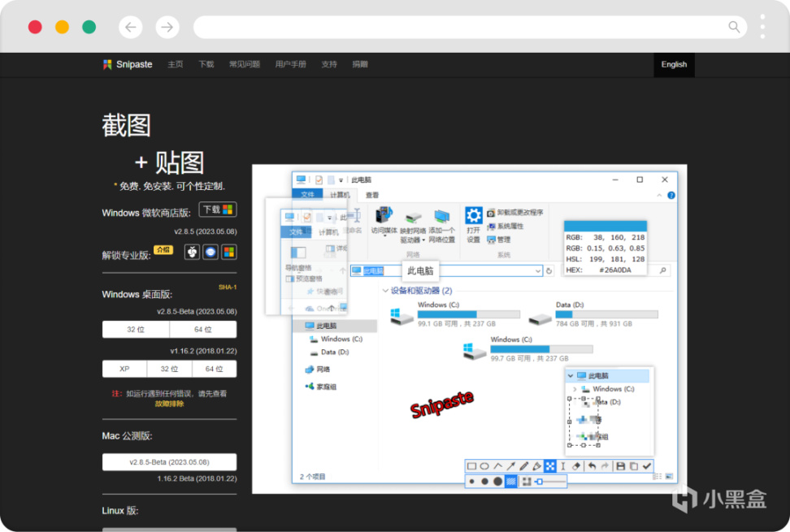790x532 pixels.
Task: Click the Snipaste logo in navbar
Action: tap(128, 64)
